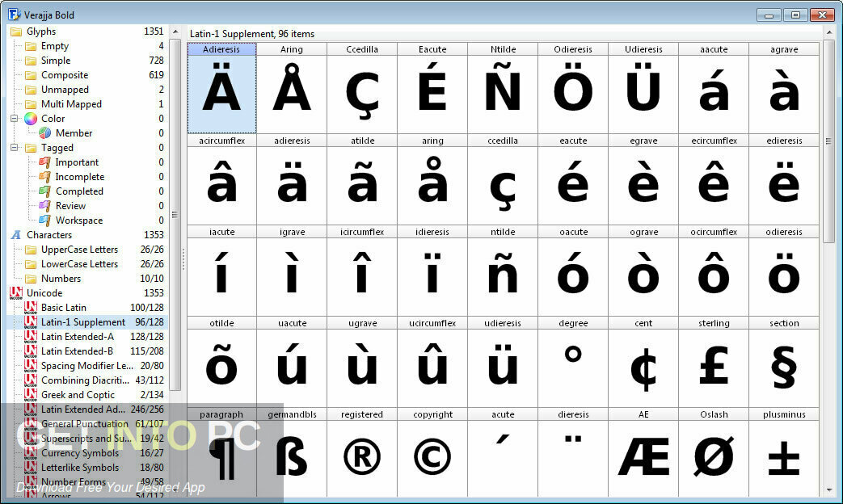Screen dimensions: 843x504
Task: Click the Empty folder icon
Action: 32,46
